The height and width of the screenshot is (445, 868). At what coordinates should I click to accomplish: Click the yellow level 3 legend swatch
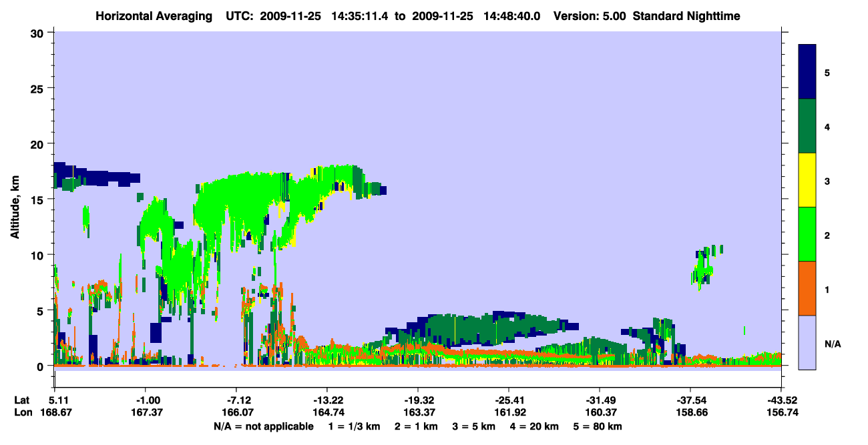click(807, 180)
